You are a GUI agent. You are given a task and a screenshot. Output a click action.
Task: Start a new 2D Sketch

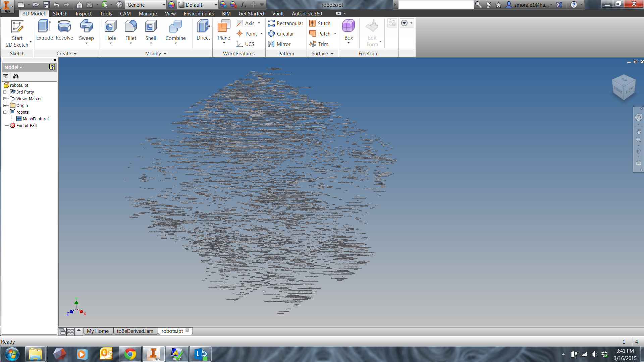tap(17, 34)
